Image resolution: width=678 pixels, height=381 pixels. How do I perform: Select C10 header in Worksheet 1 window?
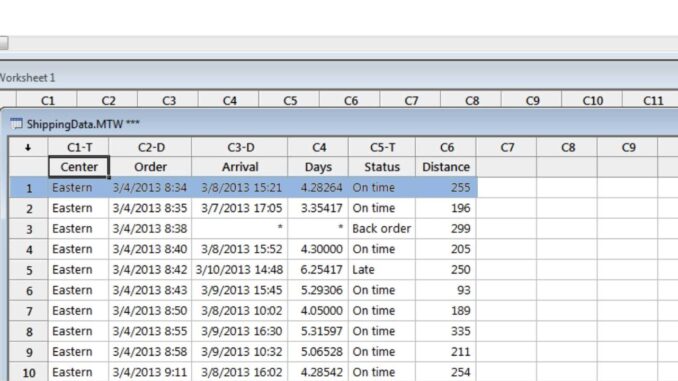point(592,100)
